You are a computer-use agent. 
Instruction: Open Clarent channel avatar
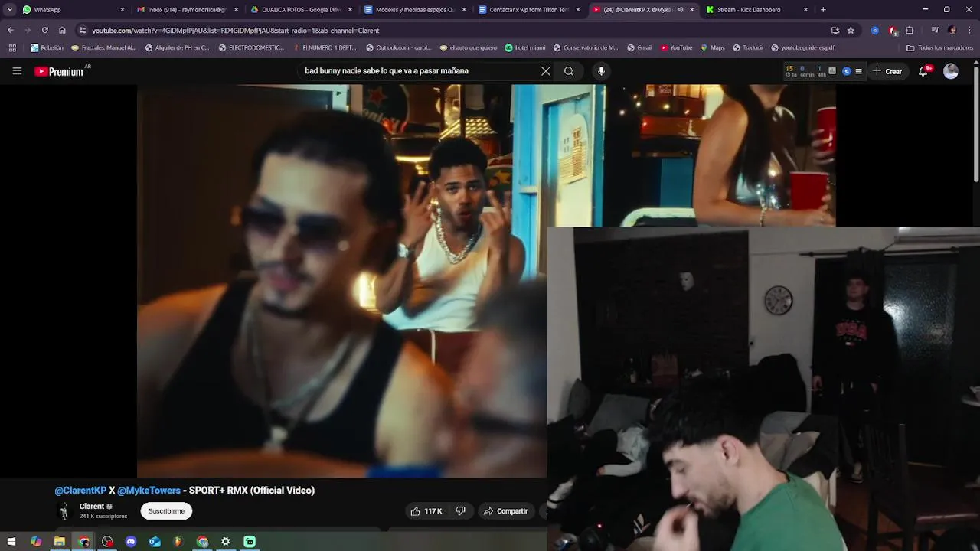(x=64, y=511)
